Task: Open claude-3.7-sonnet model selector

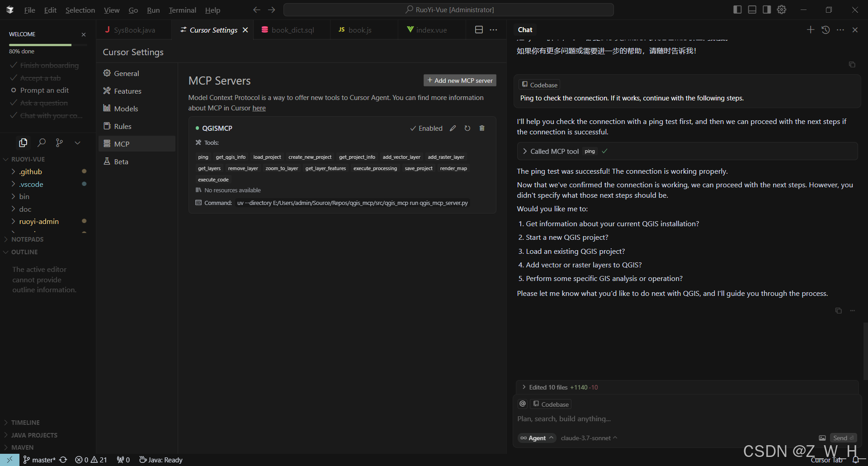Action: pos(589,438)
